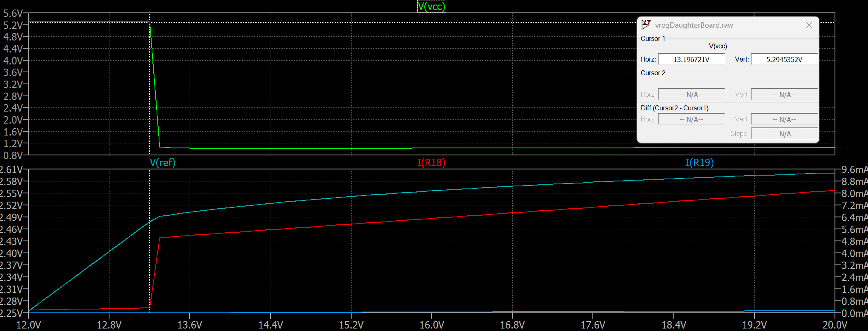Click the vregDaughterBoard.raw window title
Viewport: 868px width, 331px height.
694,25
